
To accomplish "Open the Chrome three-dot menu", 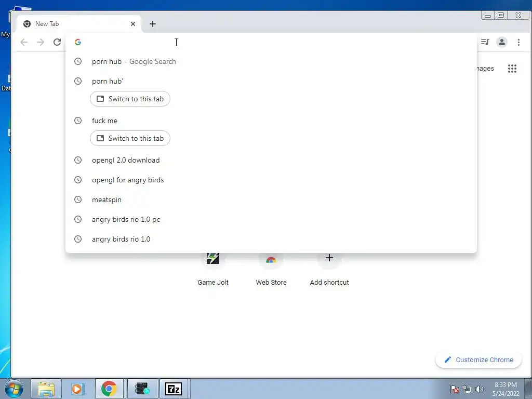I will click(518, 42).
